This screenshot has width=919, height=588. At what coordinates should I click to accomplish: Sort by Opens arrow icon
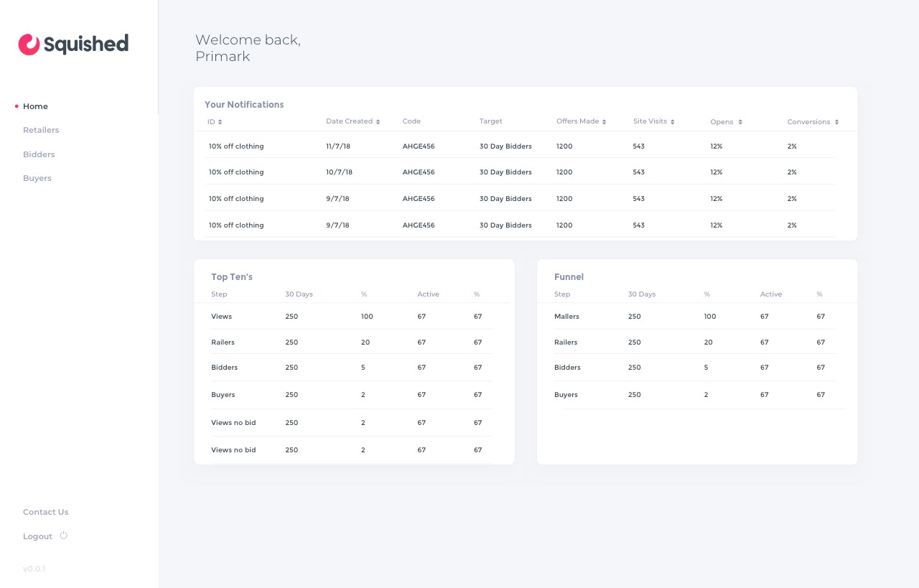(x=740, y=122)
